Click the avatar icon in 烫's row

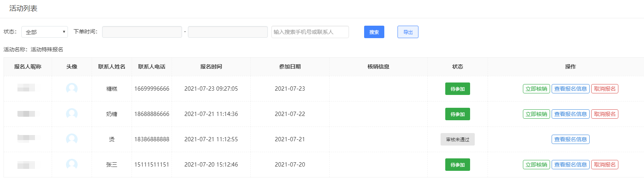point(72,139)
